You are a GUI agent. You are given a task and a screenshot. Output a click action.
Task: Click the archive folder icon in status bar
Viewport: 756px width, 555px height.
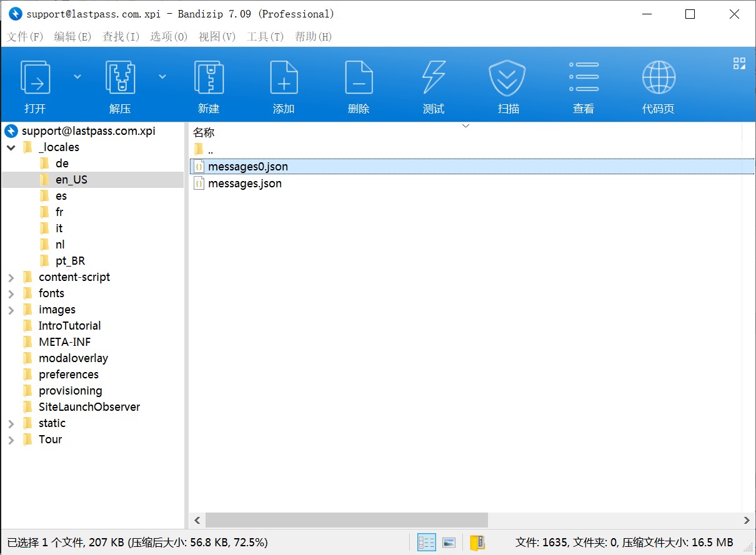point(478,543)
